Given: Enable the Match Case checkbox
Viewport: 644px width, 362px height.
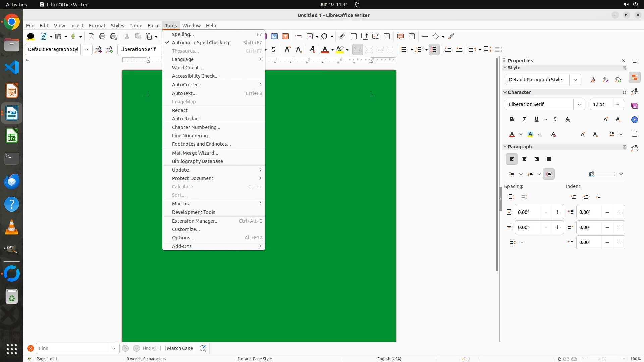Looking at the screenshot, I should pyautogui.click(x=163, y=348).
